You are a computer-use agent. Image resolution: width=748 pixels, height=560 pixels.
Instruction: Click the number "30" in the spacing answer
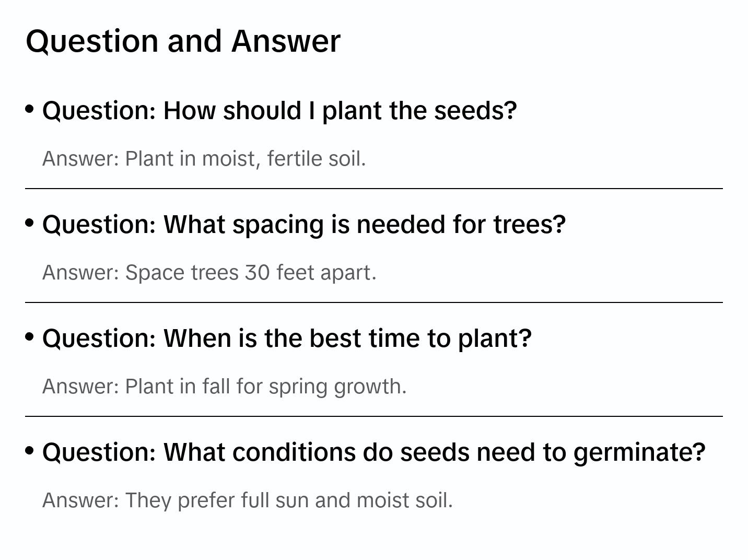click(x=257, y=273)
